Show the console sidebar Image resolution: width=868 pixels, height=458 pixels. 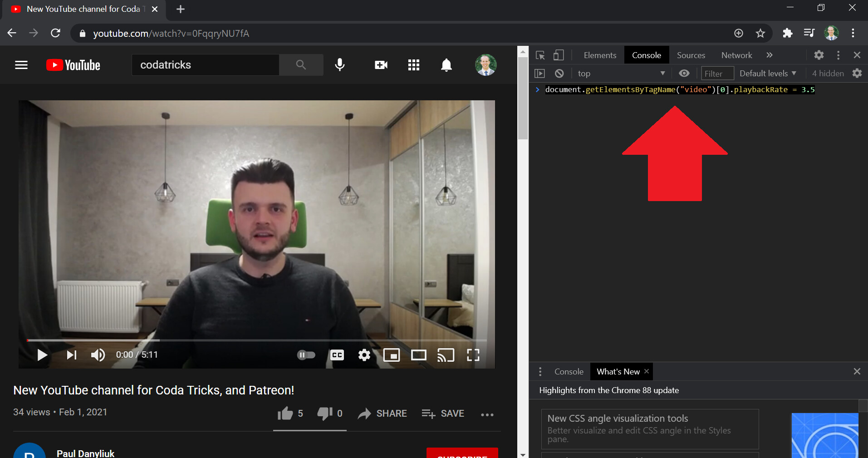click(x=539, y=73)
